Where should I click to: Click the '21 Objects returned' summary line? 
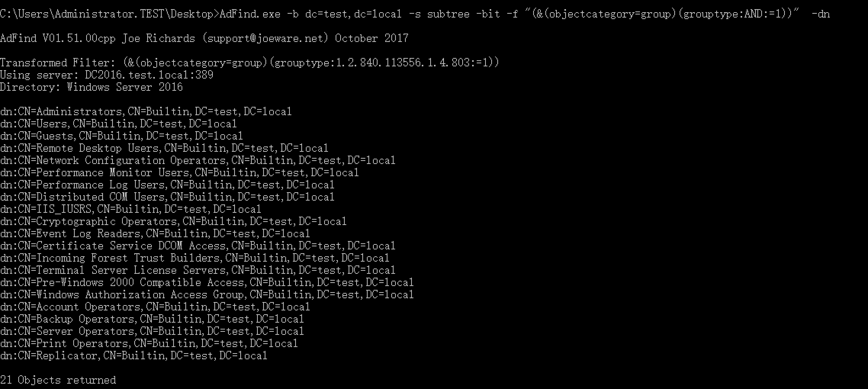tap(58, 380)
